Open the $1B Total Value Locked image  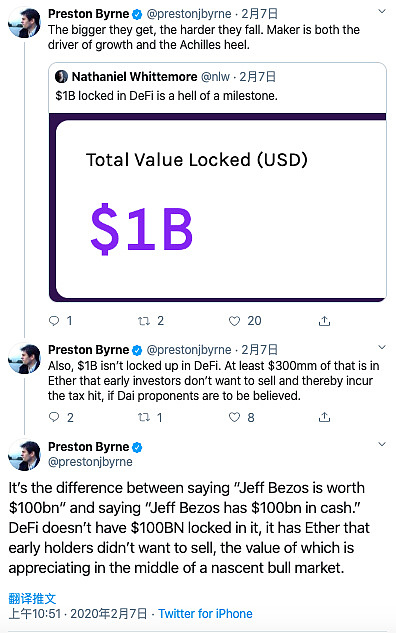click(218, 208)
